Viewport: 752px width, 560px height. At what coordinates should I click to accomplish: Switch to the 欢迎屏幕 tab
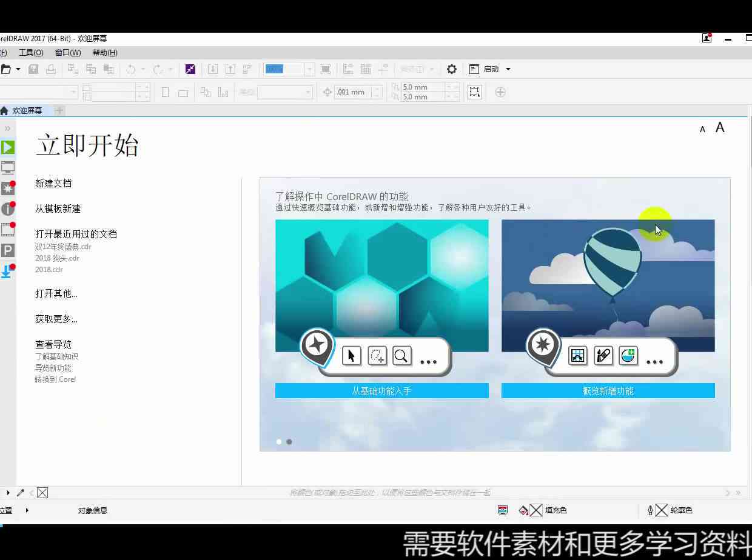pyautogui.click(x=27, y=110)
